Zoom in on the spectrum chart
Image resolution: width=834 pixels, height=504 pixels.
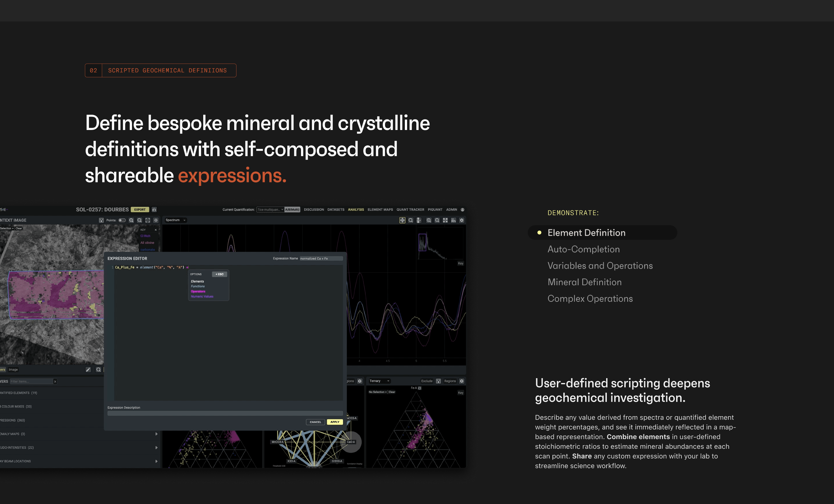coord(429,220)
